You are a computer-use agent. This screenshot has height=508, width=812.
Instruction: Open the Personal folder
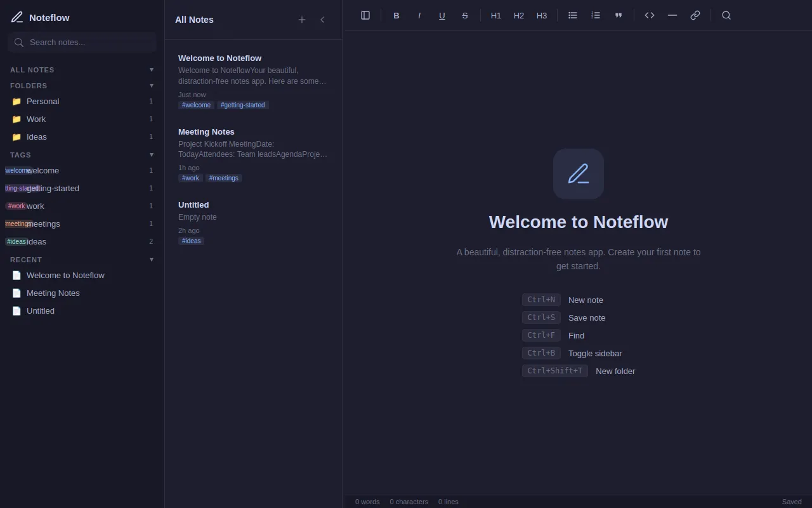(82, 101)
